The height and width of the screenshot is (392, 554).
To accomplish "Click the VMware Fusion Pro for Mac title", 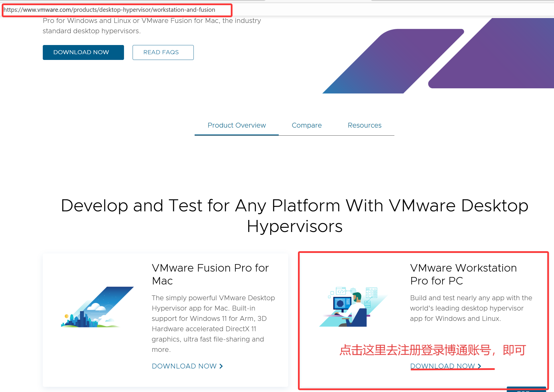I will click(x=210, y=274).
